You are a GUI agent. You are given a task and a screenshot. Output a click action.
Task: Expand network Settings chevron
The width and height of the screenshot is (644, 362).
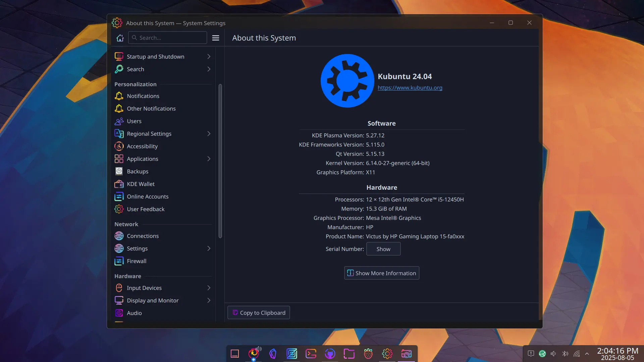[x=209, y=248]
